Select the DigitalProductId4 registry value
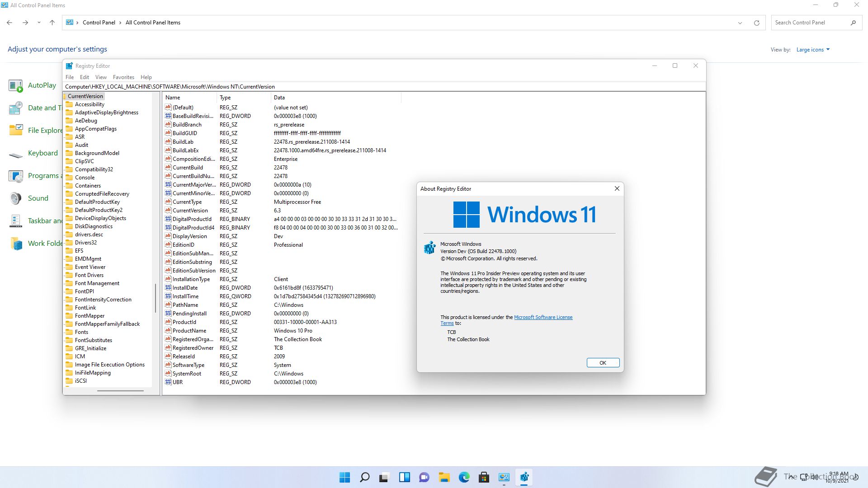Screen dimensions: 868x488 [x=193, y=228]
